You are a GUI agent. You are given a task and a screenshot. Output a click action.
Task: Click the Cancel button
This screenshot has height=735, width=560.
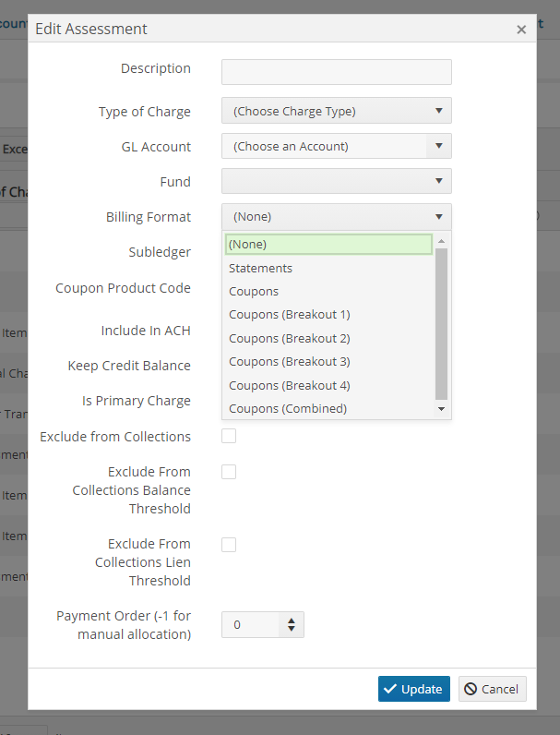492,689
